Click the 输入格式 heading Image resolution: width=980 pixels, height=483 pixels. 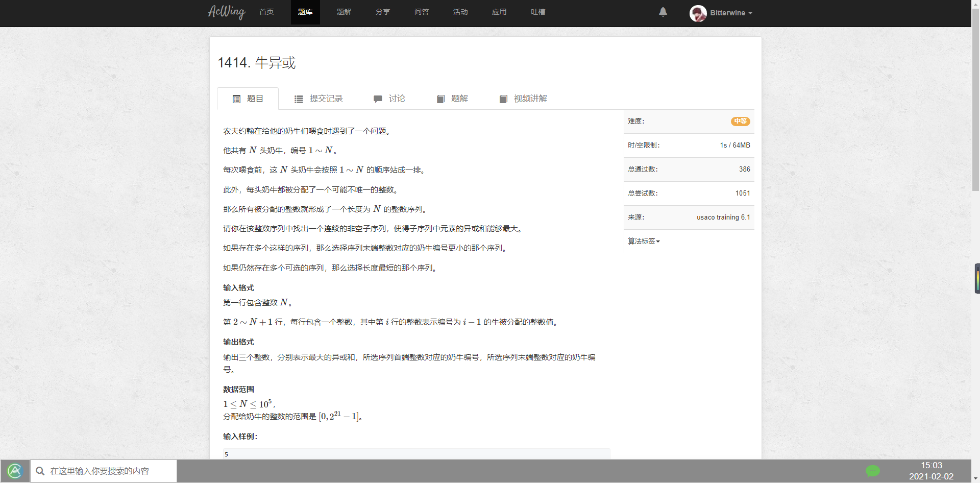(238, 287)
